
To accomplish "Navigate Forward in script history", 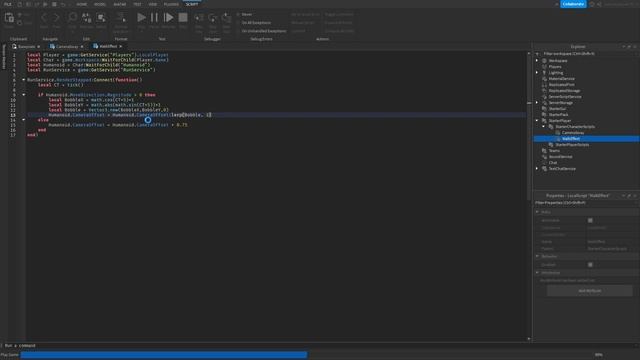I will (x=56, y=18).
